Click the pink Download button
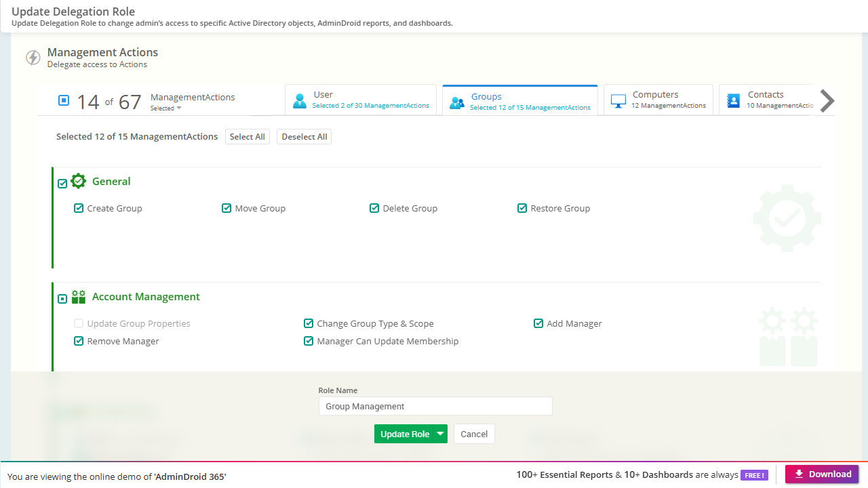868x488 pixels. pyautogui.click(x=822, y=474)
